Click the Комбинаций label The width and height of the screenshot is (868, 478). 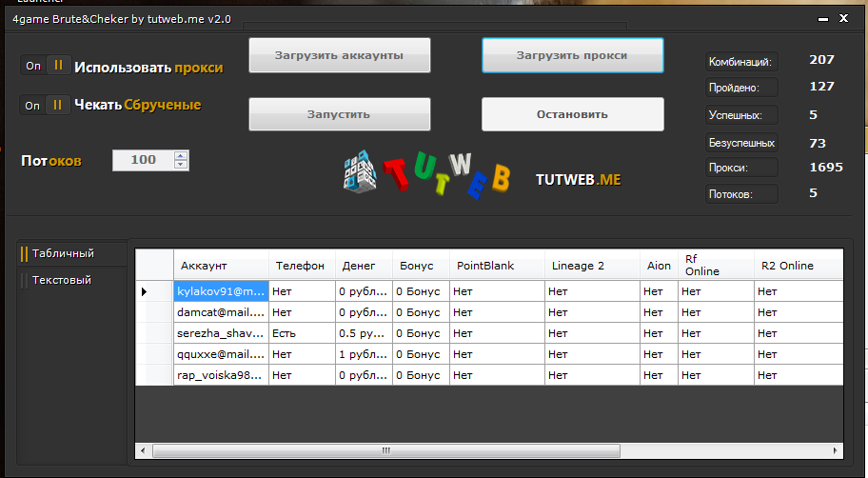(x=740, y=62)
